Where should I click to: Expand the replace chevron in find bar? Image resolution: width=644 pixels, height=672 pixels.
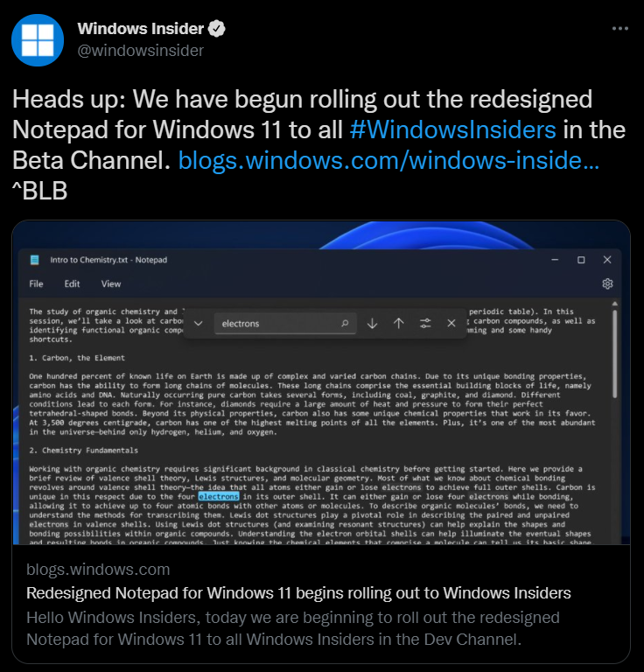[198, 323]
